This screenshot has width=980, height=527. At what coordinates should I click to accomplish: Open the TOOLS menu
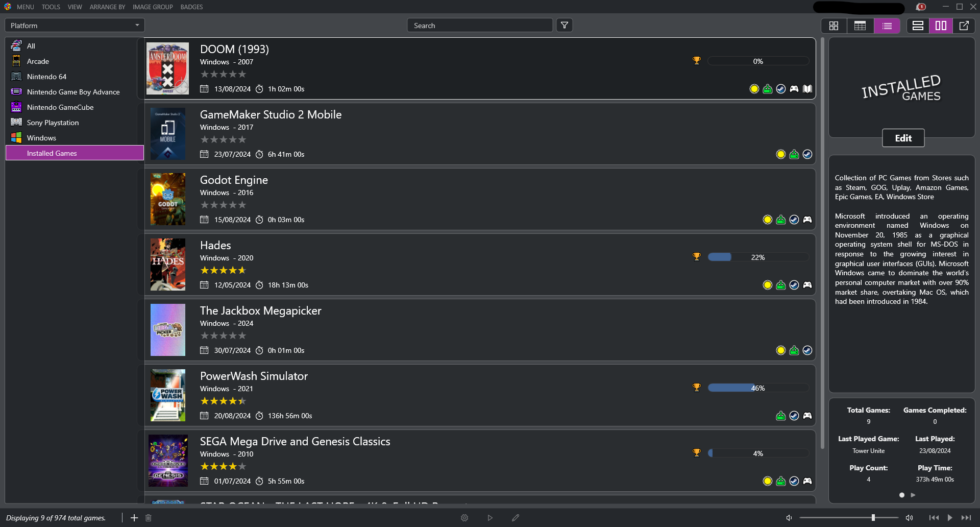[x=51, y=7]
